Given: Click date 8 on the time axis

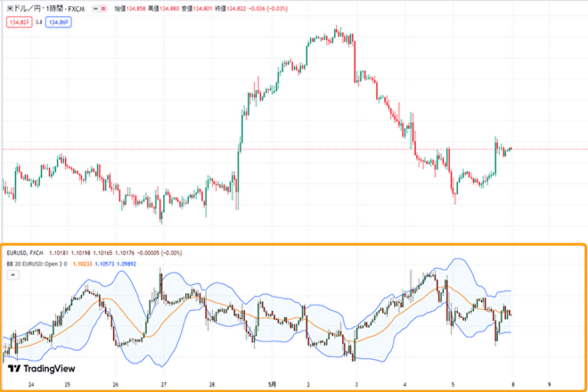Looking at the screenshot, I should pyautogui.click(x=511, y=384).
